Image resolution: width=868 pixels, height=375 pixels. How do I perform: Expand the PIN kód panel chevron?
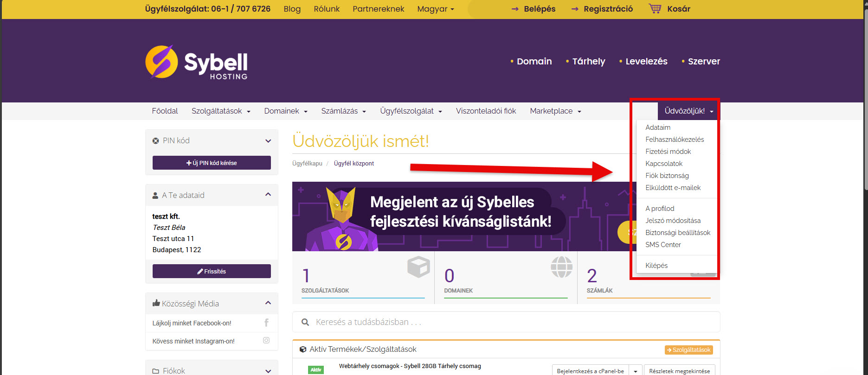(268, 141)
